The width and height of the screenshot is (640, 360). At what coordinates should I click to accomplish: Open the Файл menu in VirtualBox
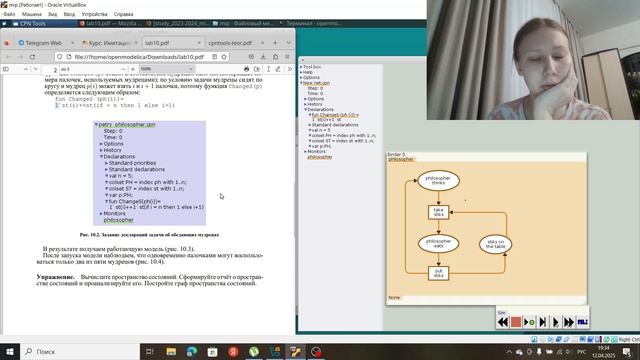(9, 14)
